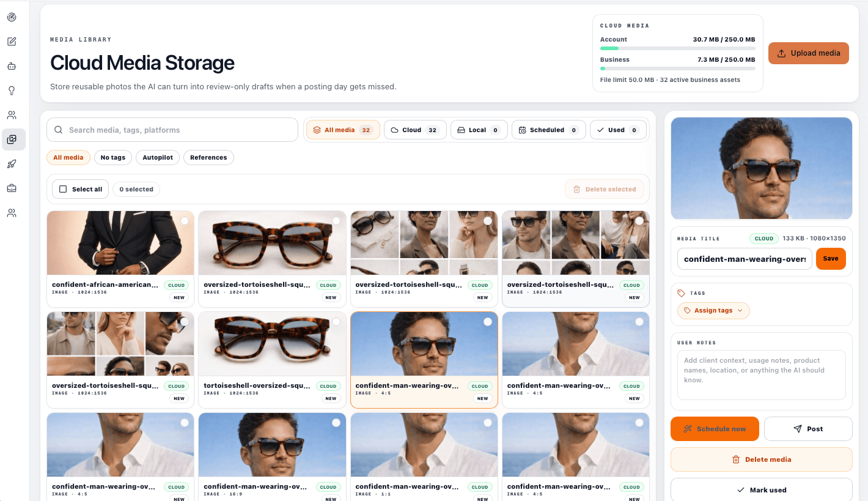Open the robot automation icon in sidebar
This screenshot has height=501, width=868.
click(12, 66)
